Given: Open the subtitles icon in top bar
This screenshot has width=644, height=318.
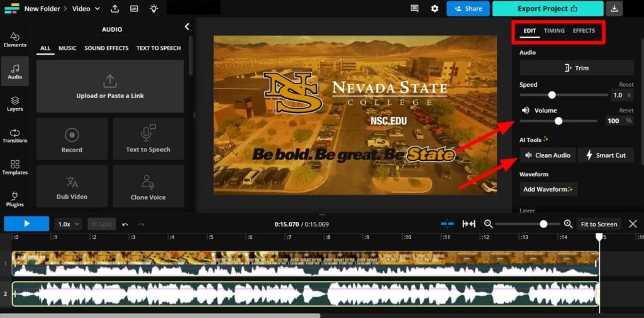Looking at the screenshot, I should coord(135,9).
